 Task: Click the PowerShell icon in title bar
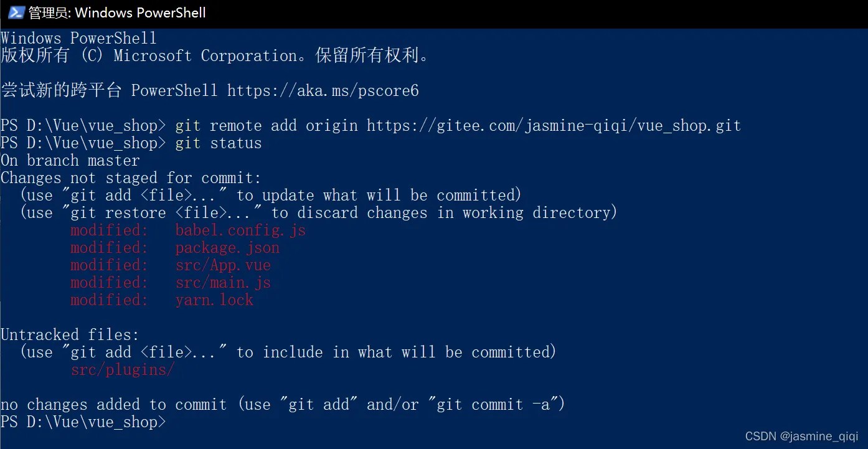pyautogui.click(x=16, y=12)
